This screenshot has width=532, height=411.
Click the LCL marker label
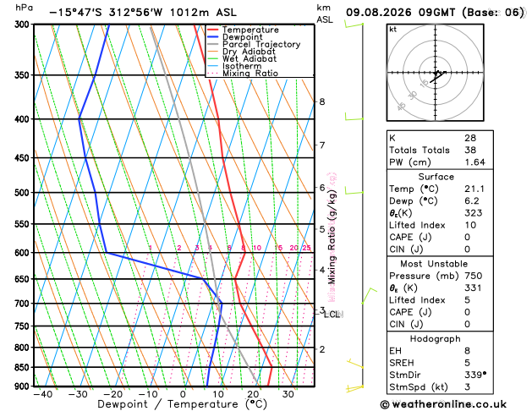[x=332, y=315]
